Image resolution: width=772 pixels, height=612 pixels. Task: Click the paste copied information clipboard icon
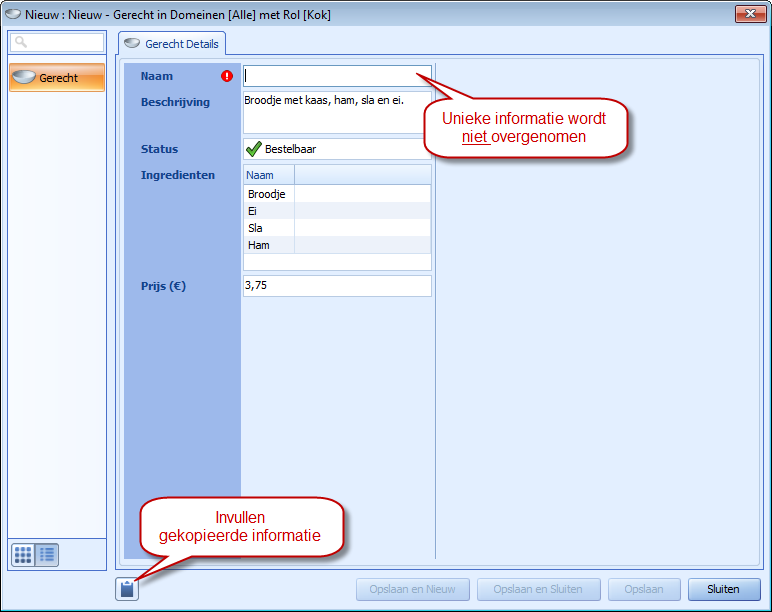(x=127, y=589)
